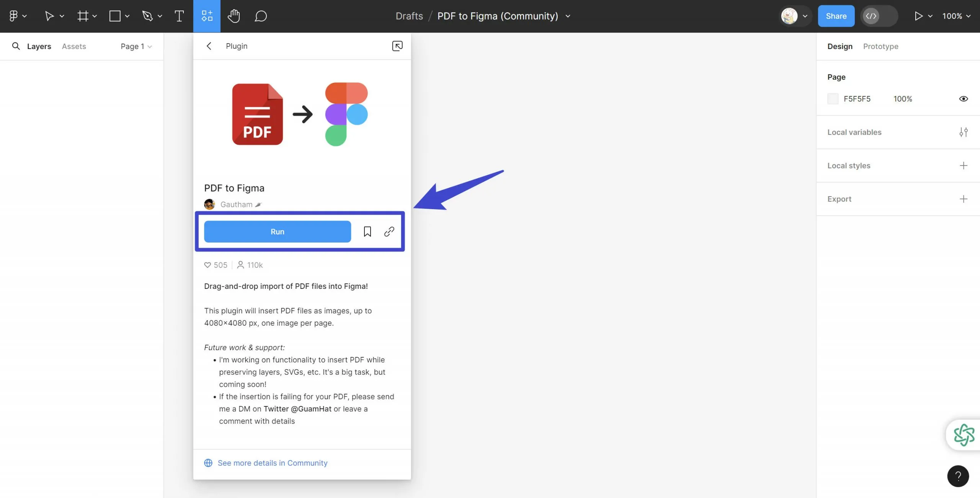Select the Text tool
The width and height of the screenshot is (980, 498).
pyautogui.click(x=178, y=16)
